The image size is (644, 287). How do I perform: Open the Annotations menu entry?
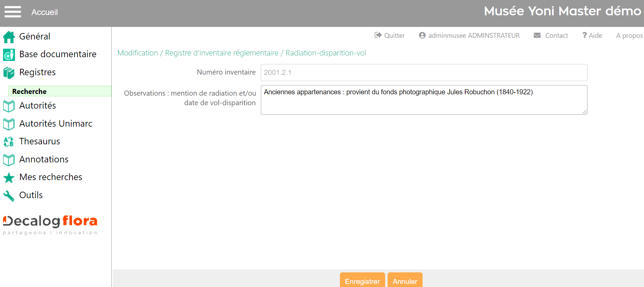tap(44, 159)
